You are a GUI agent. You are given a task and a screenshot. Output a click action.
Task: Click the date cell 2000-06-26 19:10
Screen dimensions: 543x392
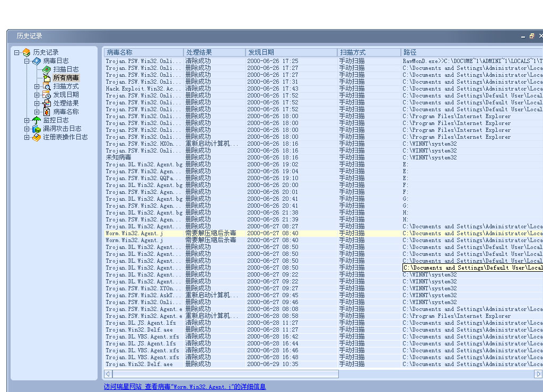tap(273, 178)
